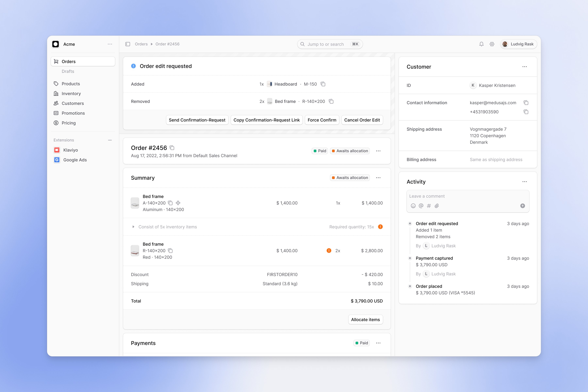Click the Ludvig Rask avatar in the top bar
This screenshot has width=588, height=392.
click(505, 44)
